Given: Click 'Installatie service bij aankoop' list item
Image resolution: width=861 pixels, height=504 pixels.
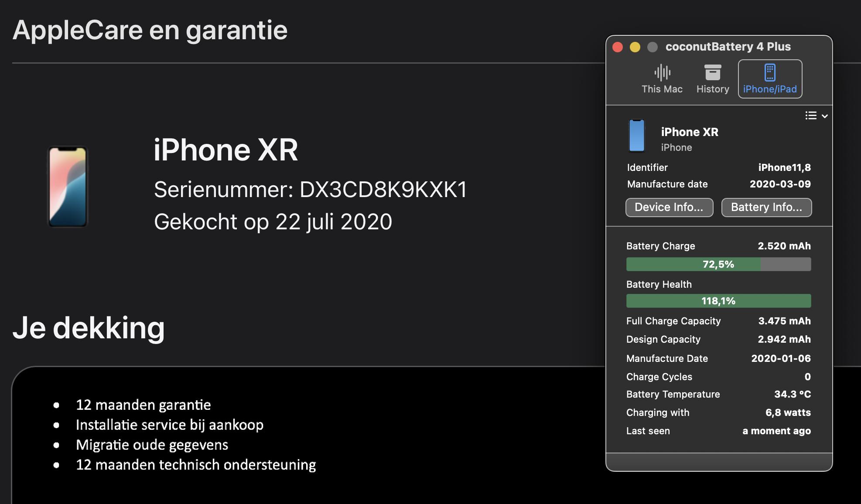Looking at the screenshot, I should (170, 425).
